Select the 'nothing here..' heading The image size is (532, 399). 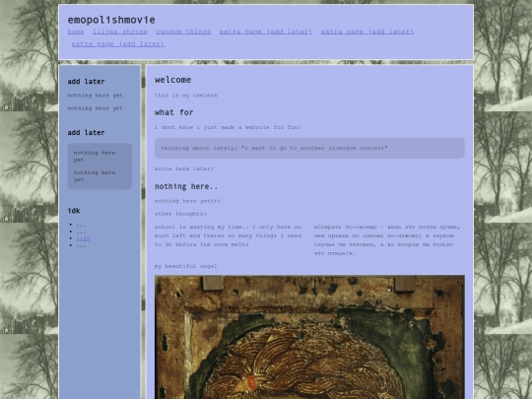tap(186, 186)
